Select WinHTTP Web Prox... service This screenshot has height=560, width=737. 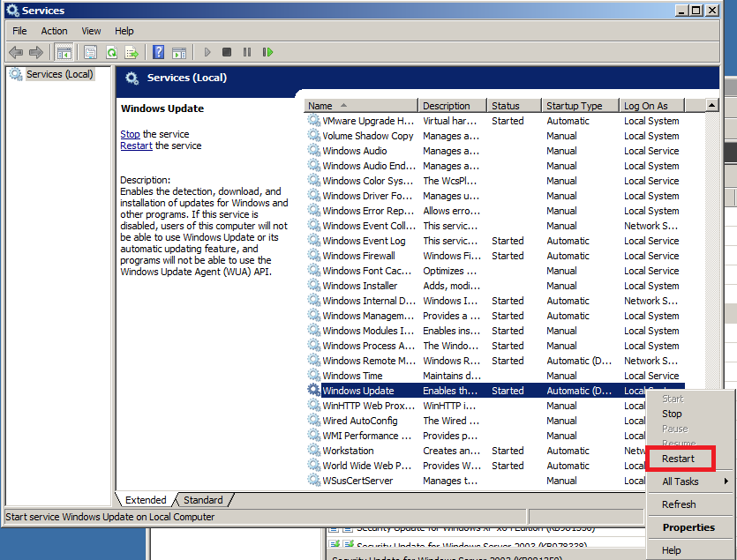pos(476,406)
